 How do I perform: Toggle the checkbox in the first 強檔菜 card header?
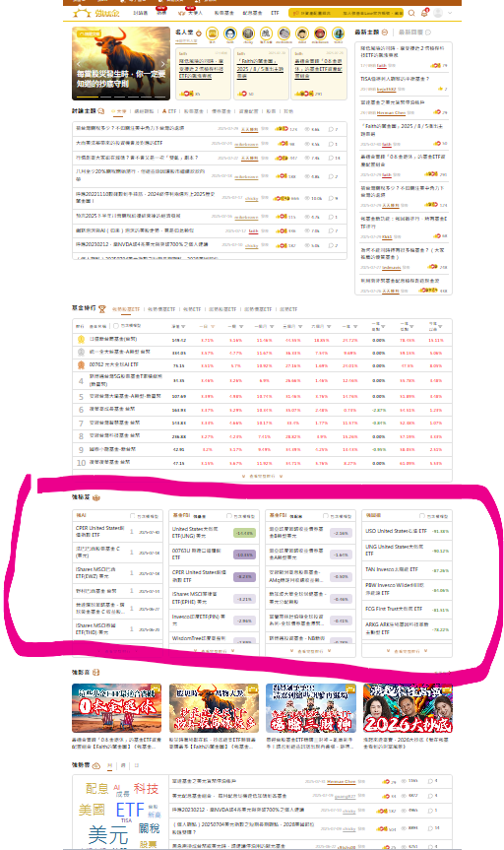133,516
